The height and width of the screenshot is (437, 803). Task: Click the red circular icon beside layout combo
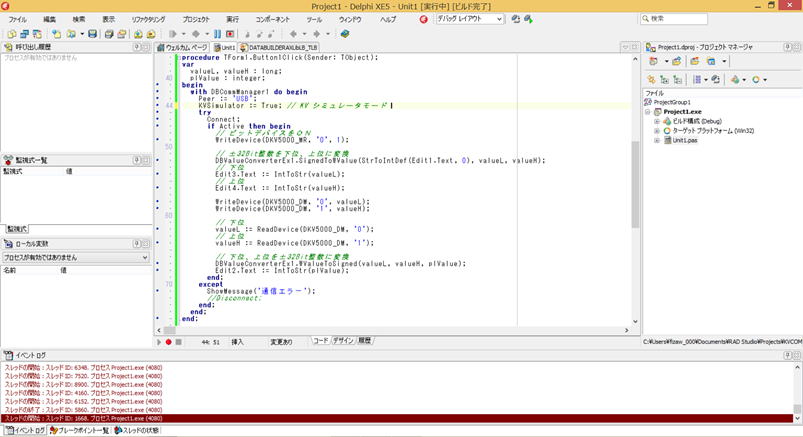(x=424, y=19)
